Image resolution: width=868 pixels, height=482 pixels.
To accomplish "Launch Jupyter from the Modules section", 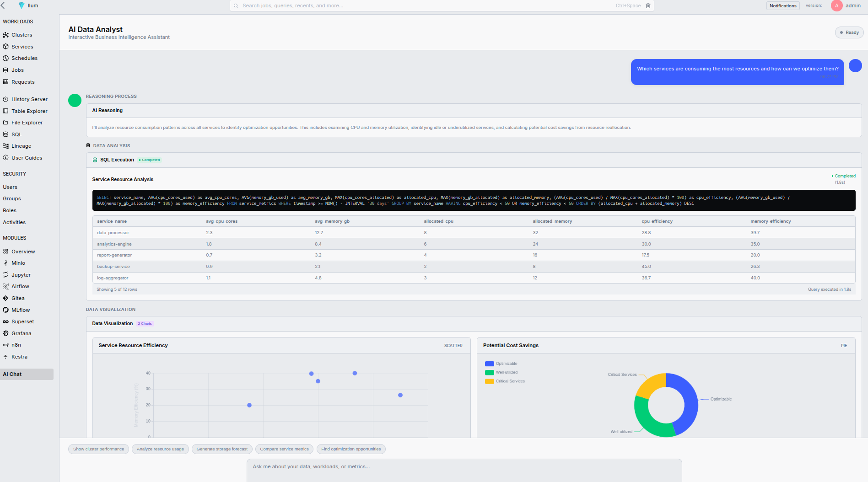I will tap(21, 275).
